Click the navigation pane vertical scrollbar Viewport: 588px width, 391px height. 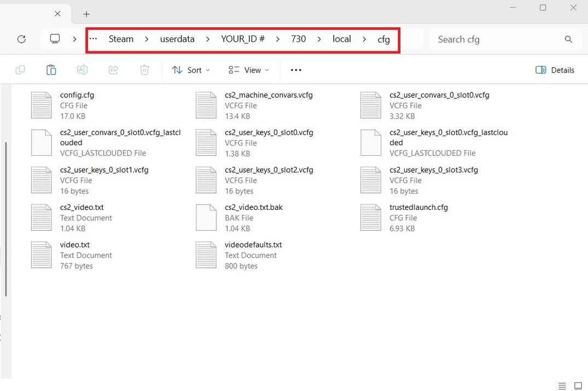coord(6,219)
